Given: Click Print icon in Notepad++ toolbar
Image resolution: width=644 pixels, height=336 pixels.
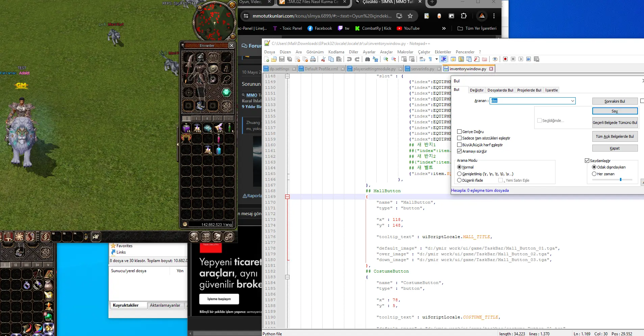Looking at the screenshot, I should pos(313,59).
